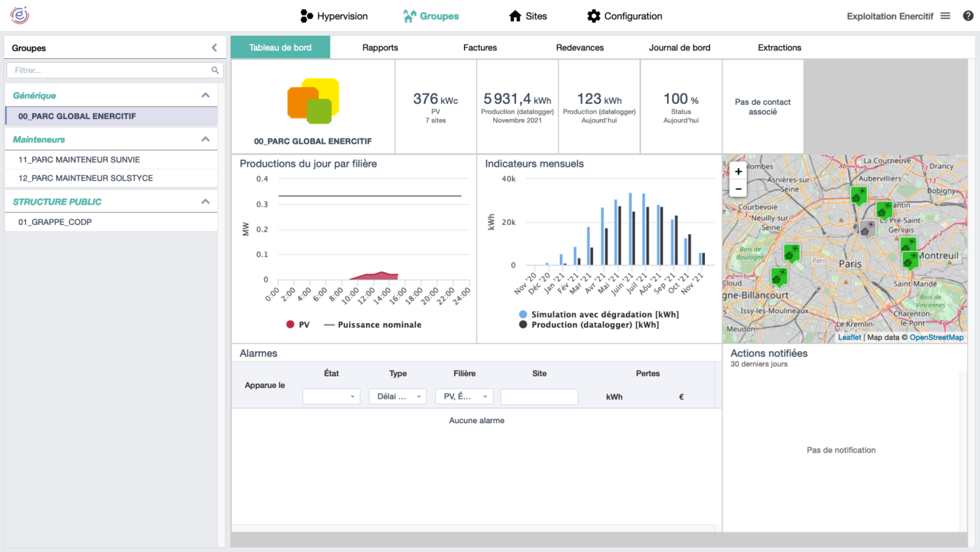Screen dimensions: 980x552
Task: Open the OpenStreetMap attribution link
Action: pos(936,338)
